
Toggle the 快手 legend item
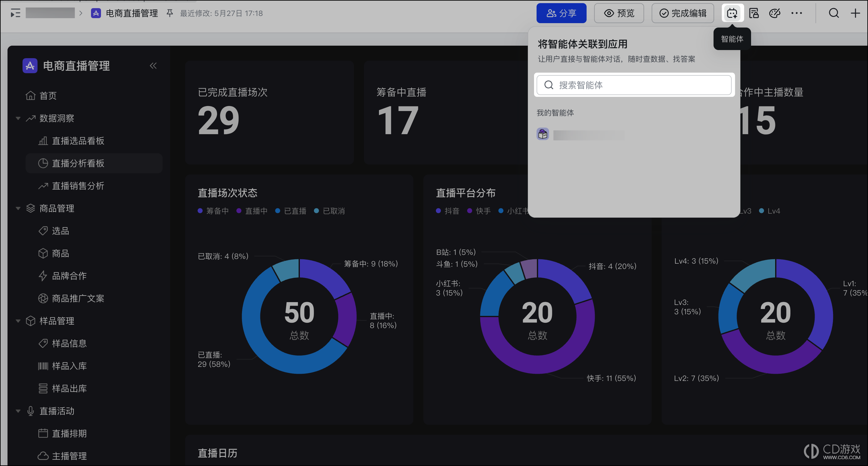479,211
